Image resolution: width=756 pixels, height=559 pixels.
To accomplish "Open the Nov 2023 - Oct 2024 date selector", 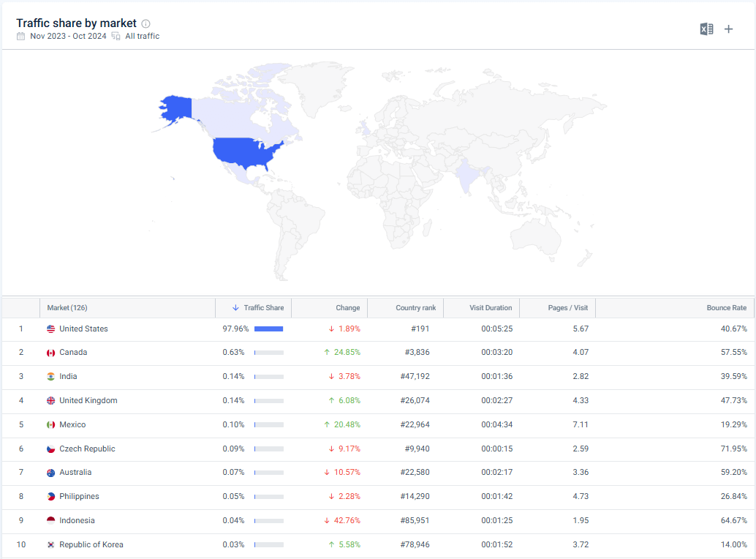I will pos(69,35).
